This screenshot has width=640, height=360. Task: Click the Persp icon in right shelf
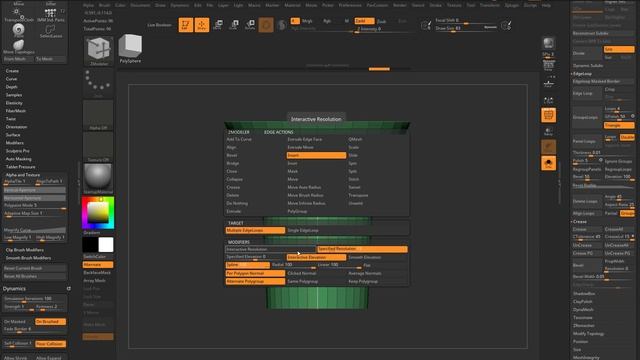click(549, 65)
